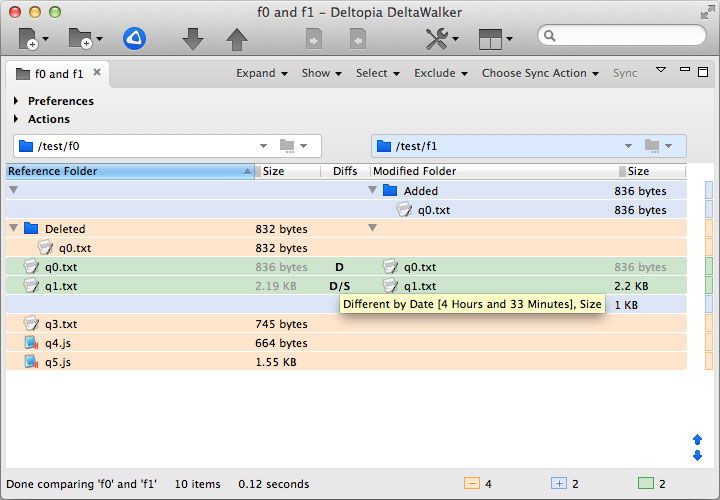Screen dimensions: 720x500
Task: Open the /test/f0 path history dropdown
Action: 263,146
